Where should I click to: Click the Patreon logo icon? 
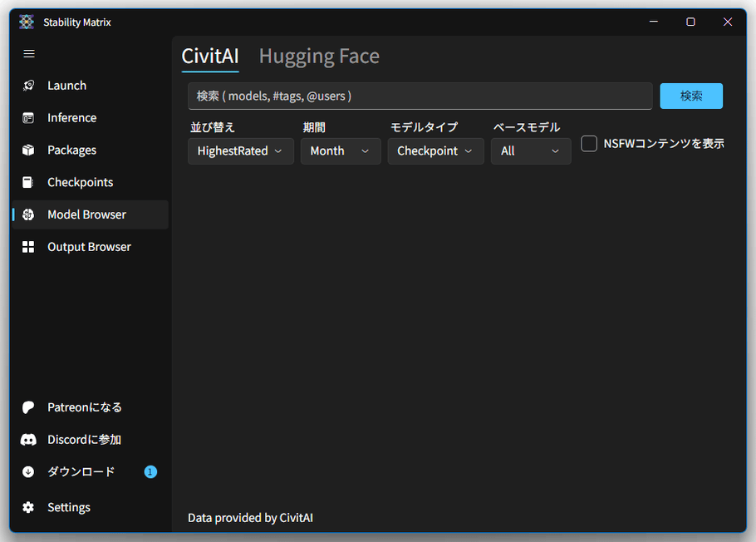click(x=28, y=407)
